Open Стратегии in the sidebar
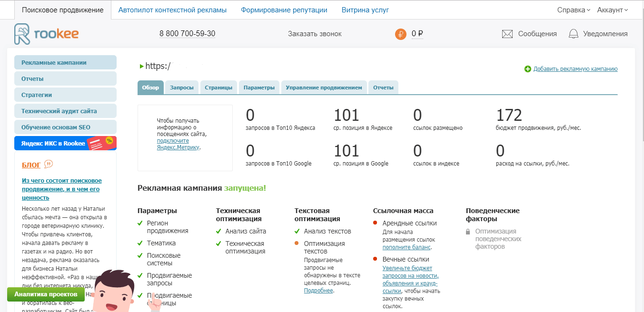Screen dimensions: 644x312 (x=65, y=95)
